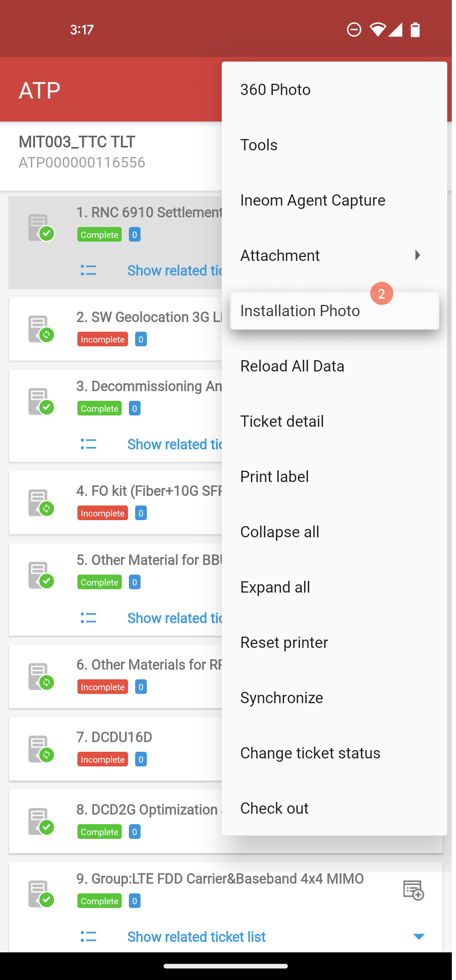Click Show related ticket link under RNC 6910
Viewport: 456px width, 980px height.
[174, 271]
